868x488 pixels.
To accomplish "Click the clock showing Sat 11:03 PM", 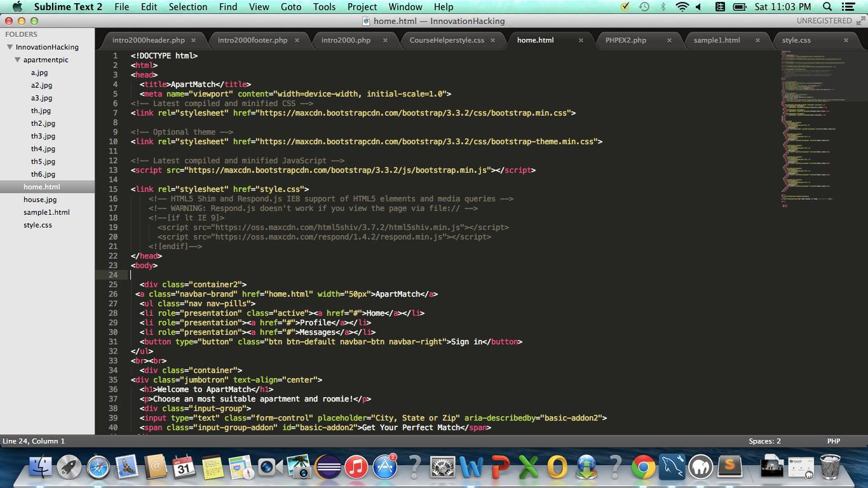I will click(783, 7).
